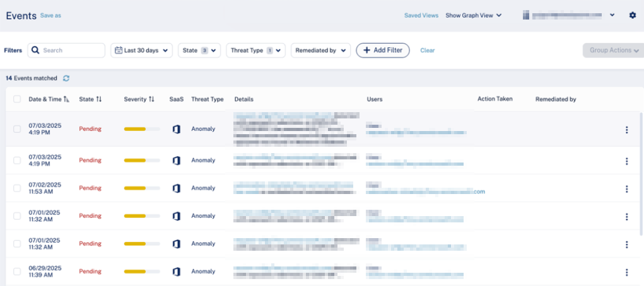The width and height of the screenshot is (644, 286).
Task: Open the three-dot menu for the first event row
Action: (626, 130)
